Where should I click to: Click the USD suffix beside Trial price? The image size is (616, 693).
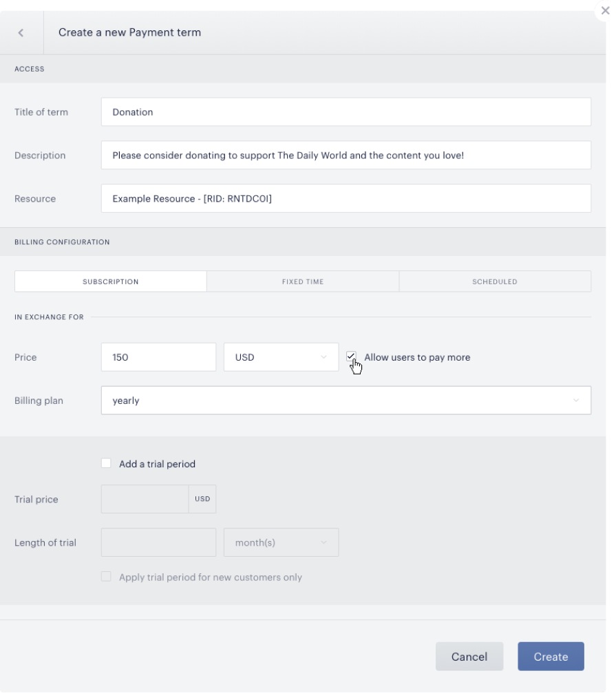pyautogui.click(x=202, y=499)
